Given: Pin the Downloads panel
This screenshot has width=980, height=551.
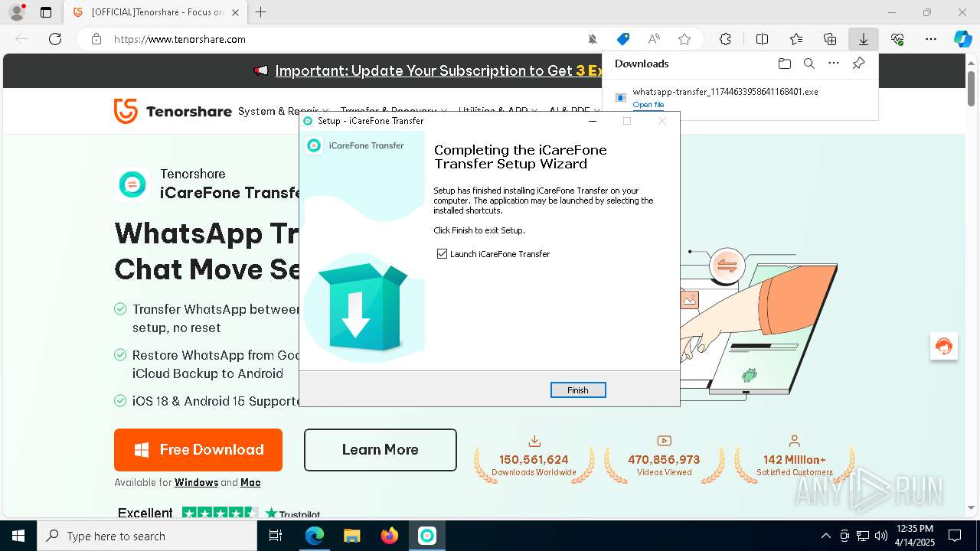Looking at the screenshot, I should (858, 64).
